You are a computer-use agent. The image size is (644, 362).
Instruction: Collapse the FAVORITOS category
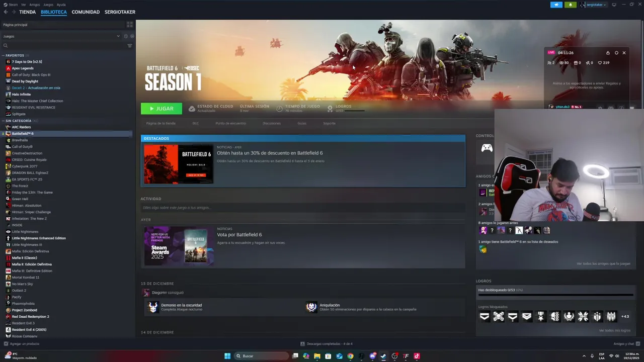tap(3, 55)
